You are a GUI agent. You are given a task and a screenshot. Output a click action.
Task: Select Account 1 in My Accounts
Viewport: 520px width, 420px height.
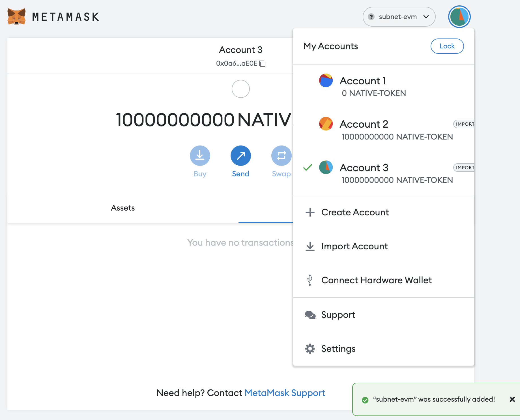click(384, 86)
